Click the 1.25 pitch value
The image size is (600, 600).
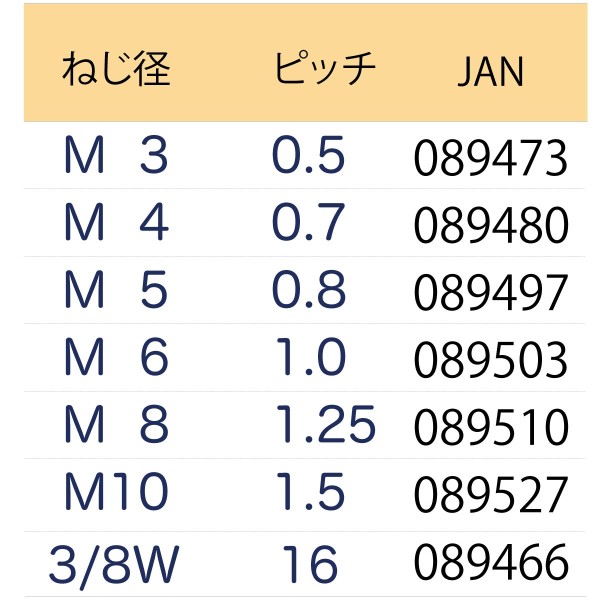click(x=325, y=424)
